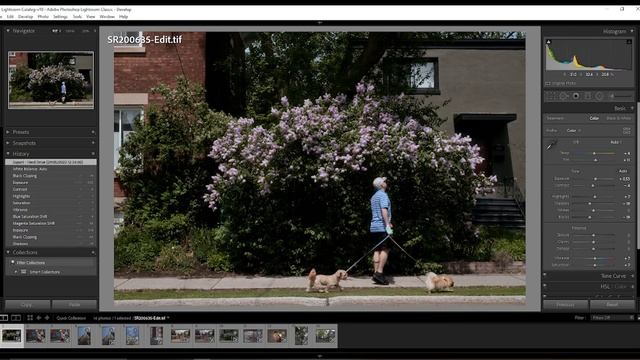The height and width of the screenshot is (360, 640).
Task: Collapse the Histogram panel
Action: (x=632, y=31)
